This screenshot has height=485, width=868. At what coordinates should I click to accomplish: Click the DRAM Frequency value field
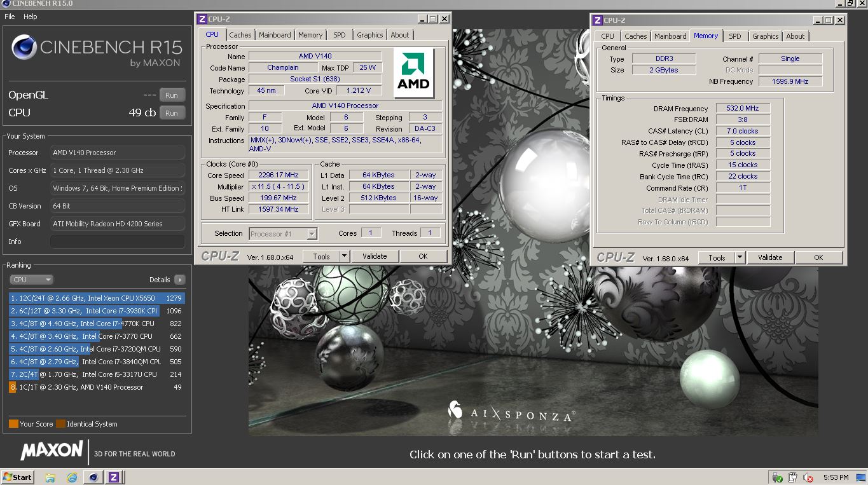point(743,108)
